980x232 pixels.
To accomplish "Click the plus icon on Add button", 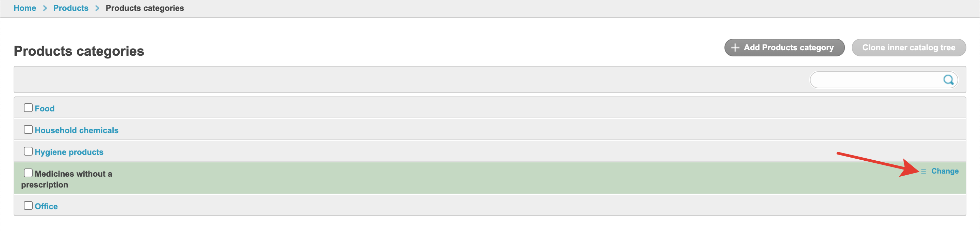I will 735,48.
